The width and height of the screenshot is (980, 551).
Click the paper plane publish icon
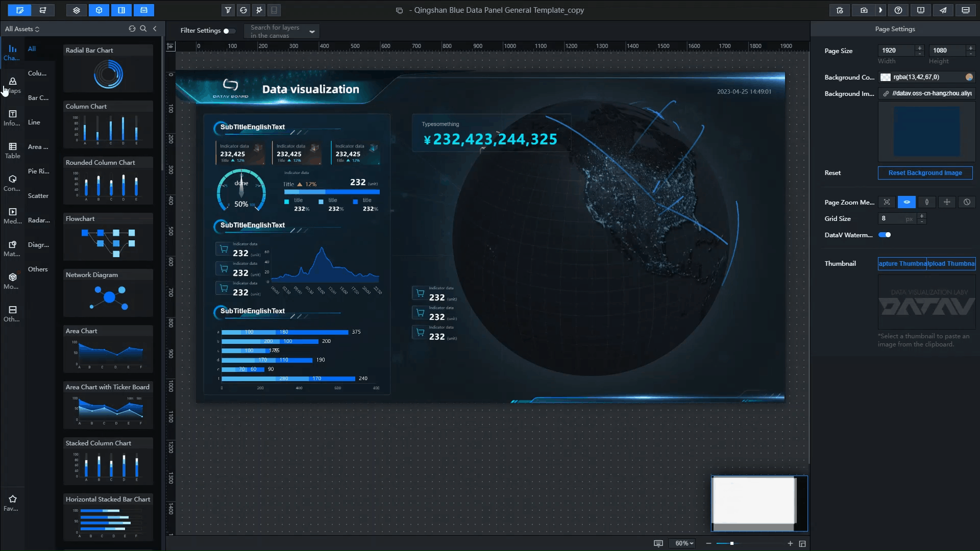943,10
